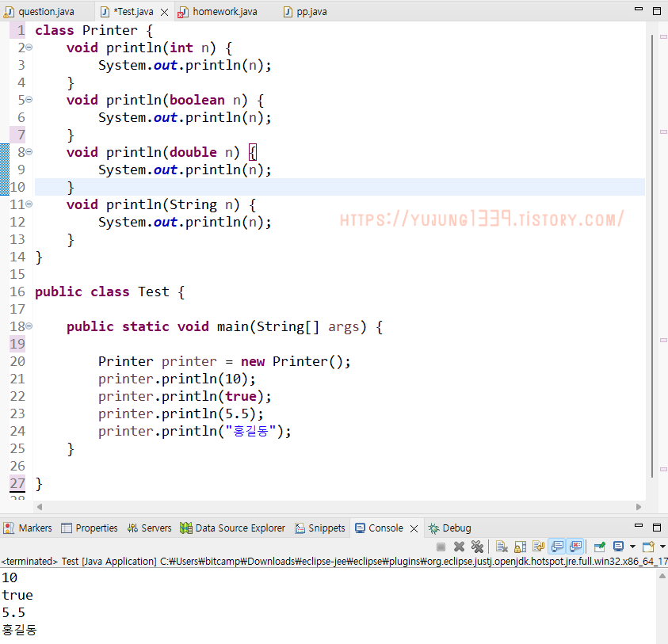Collapse the println(boolean n) method fold
Image resolution: width=668 pixels, height=644 pixels.
pos(29,100)
